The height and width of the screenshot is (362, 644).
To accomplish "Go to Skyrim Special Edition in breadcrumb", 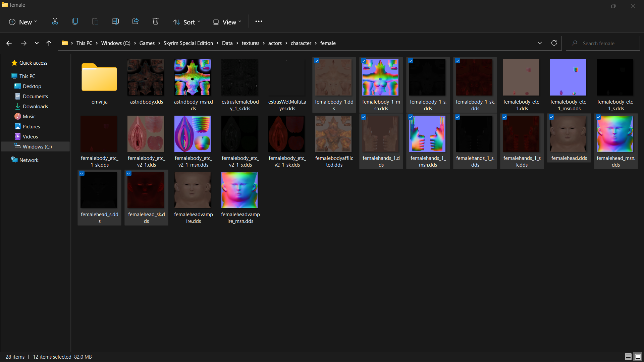I will click(x=188, y=43).
